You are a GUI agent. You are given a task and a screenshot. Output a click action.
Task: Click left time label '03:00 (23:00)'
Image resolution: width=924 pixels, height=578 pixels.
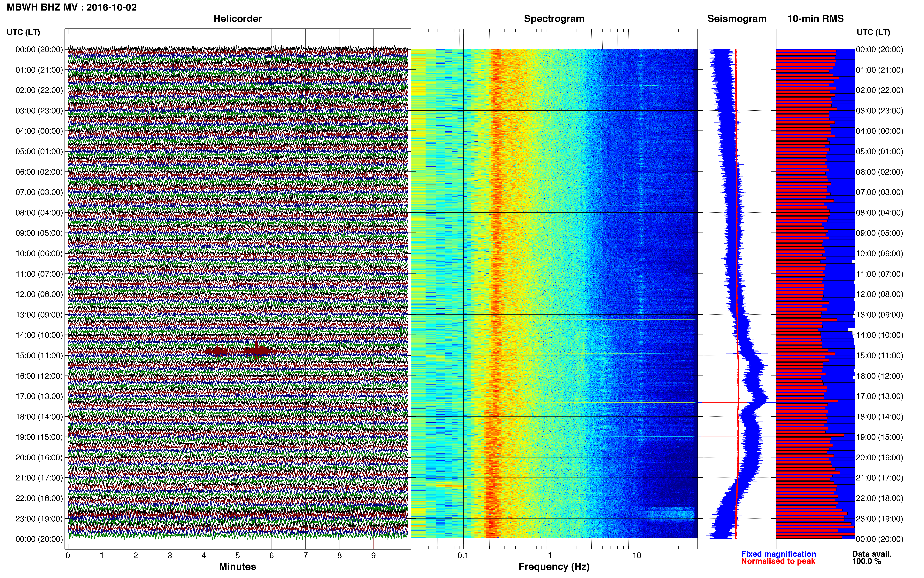(39, 110)
